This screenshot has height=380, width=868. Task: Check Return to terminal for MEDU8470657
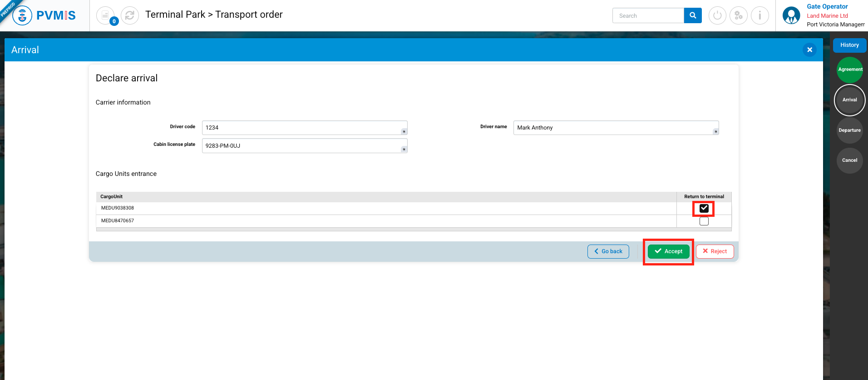pos(704,221)
